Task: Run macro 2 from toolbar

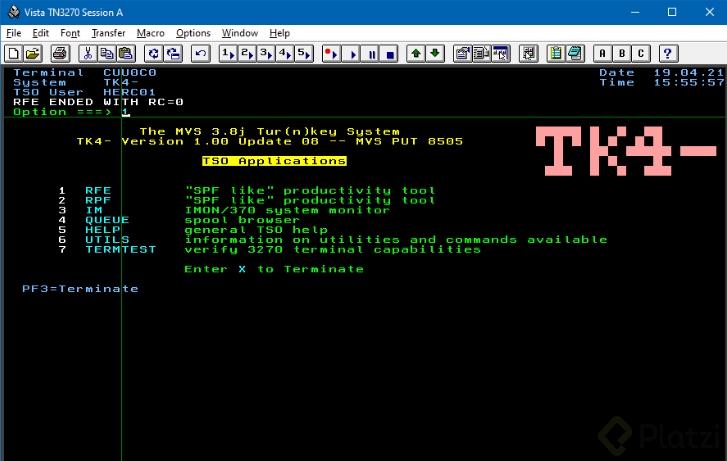Action: (x=247, y=53)
